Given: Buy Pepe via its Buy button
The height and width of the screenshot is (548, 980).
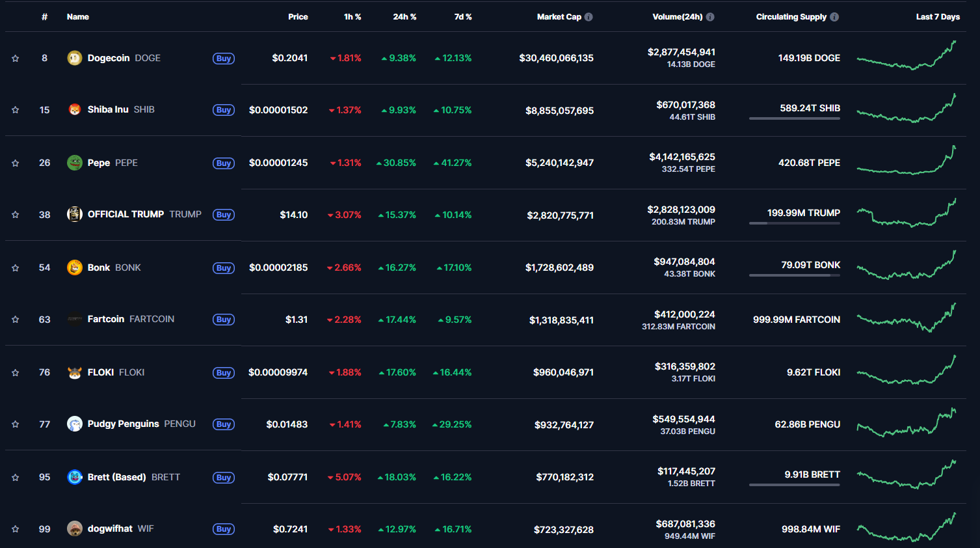Looking at the screenshot, I should pyautogui.click(x=224, y=163).
